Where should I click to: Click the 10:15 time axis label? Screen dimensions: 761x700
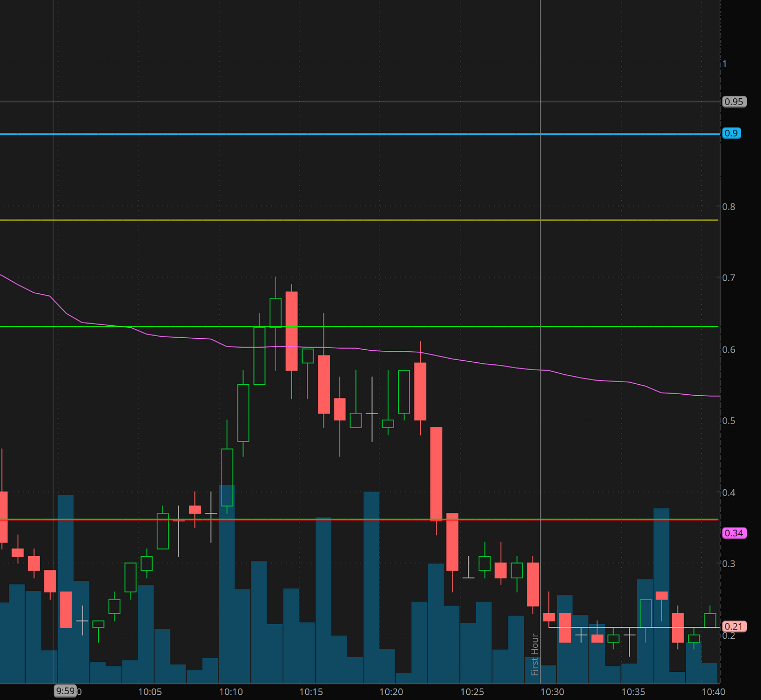coord(311,692)
